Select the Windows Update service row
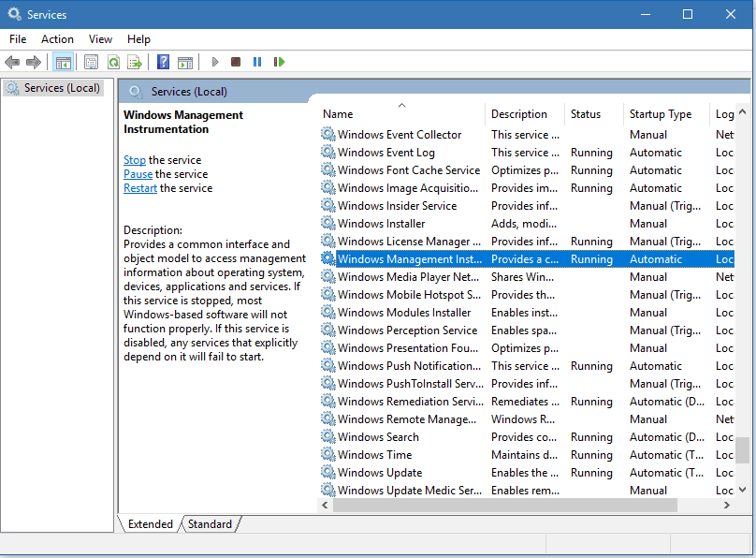 [x=527, y=472]
